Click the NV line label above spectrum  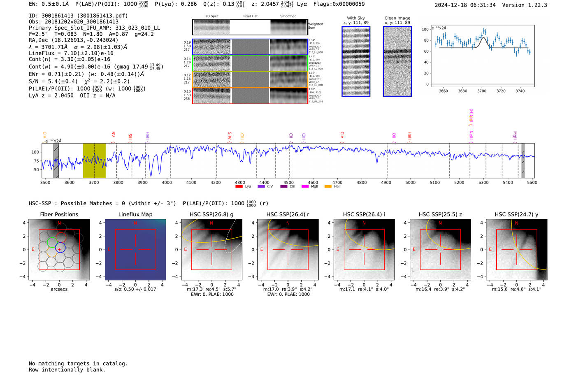113,135
